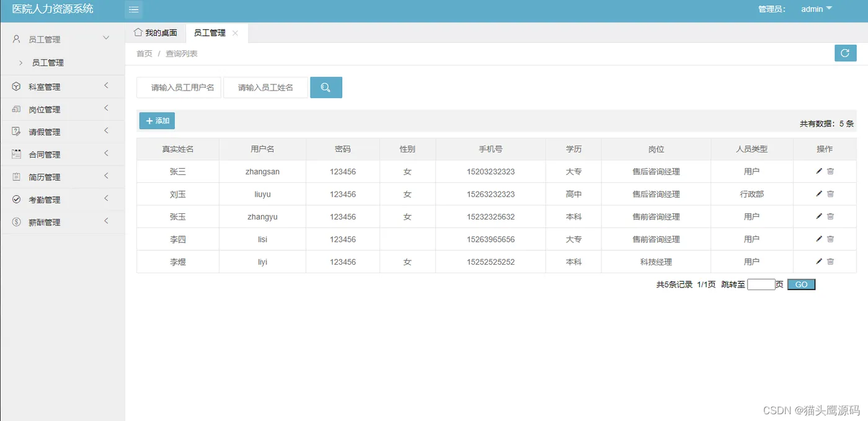This screenshot has width=868, height=421.
Task: Click the magnifier search button
Action: [x=326, y=87]
